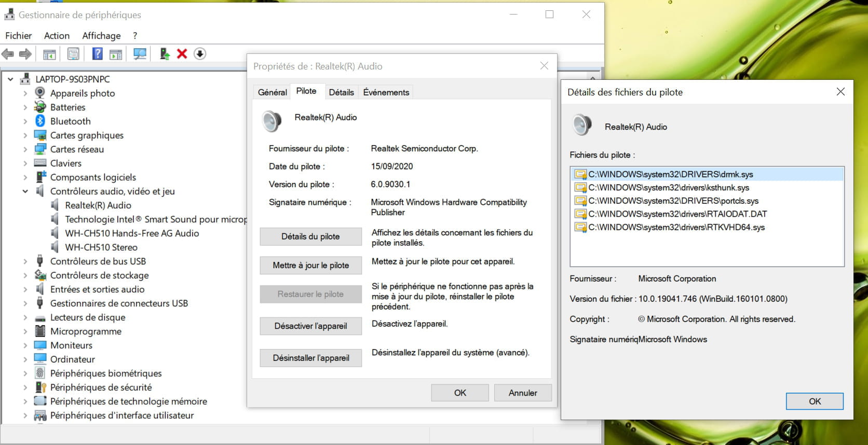Image resolution: width=868 pixels, height=445 pixels.
Task: Close the Détails des fichiers du pilote dialog
Action: coord(840,92)
